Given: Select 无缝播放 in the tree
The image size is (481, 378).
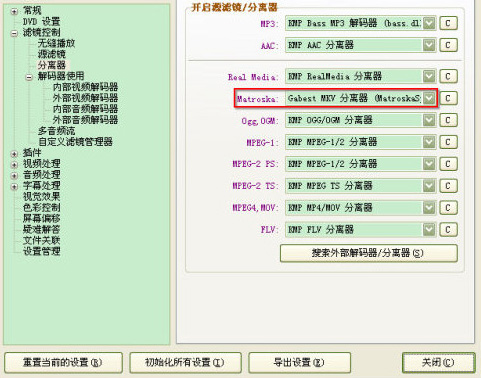Looking at the screenshot, I should [x=56, y=43].
